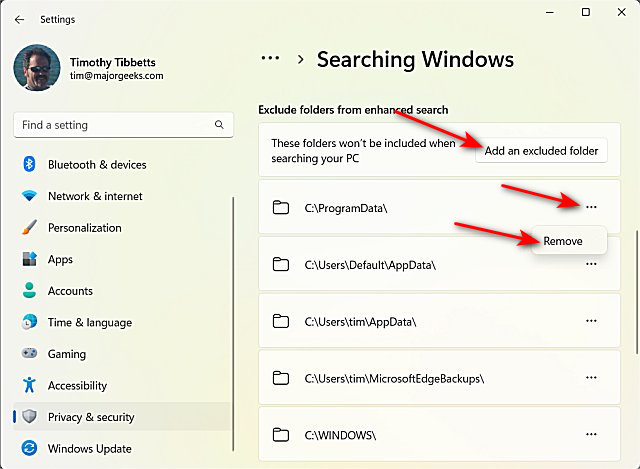Expand the breadcrumb ellipsis menu
640x469 pixels.
point(268,59)
